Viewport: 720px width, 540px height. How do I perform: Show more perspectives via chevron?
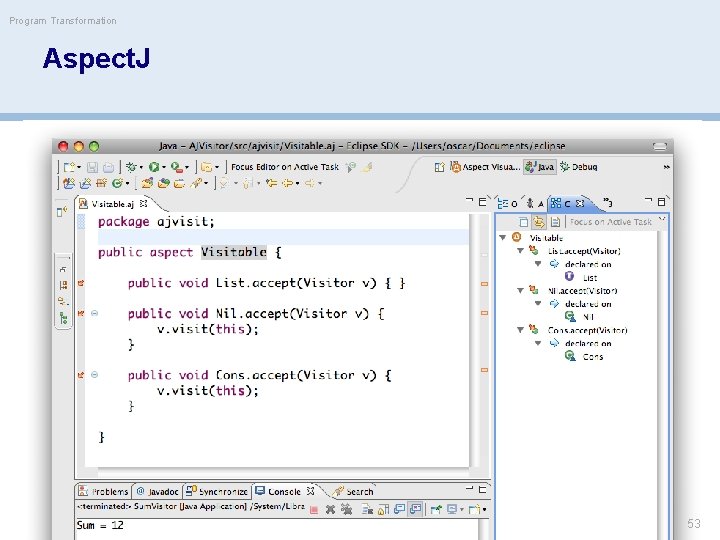(666, 167)
